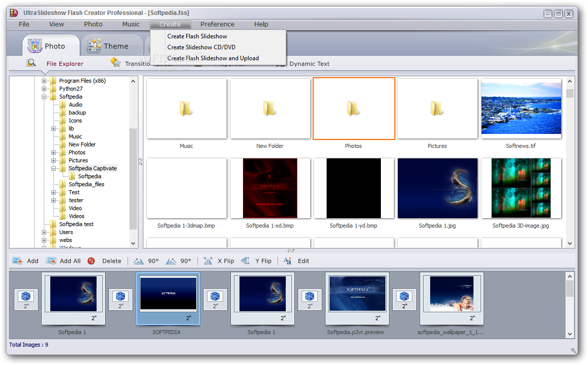Select the Softpedia.p2vr.preview slide
The height and width of the screenshot is (365, 588).
click(x=357, y=299)
